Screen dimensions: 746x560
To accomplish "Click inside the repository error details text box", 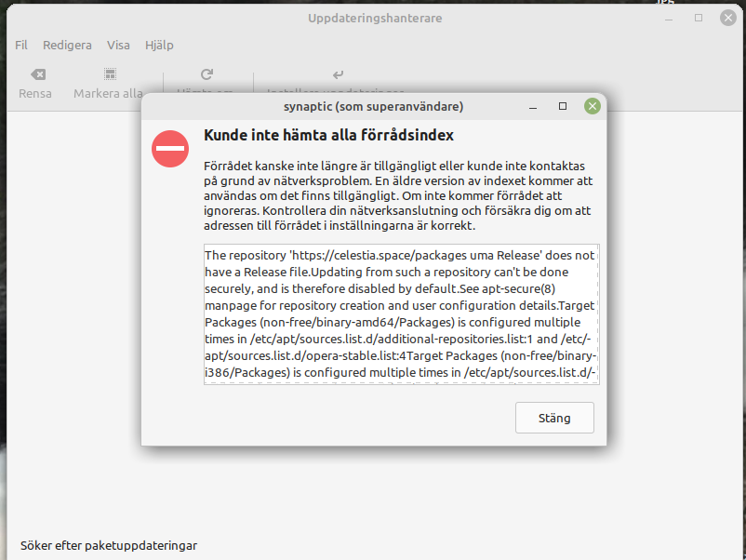I will pos(401,314).
